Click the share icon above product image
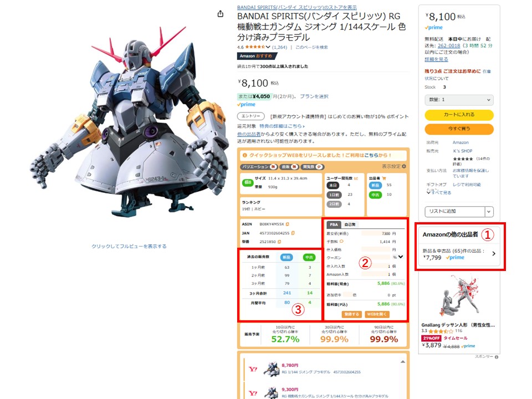The width and height of the screenshot is (532, 399). [221, 13]
